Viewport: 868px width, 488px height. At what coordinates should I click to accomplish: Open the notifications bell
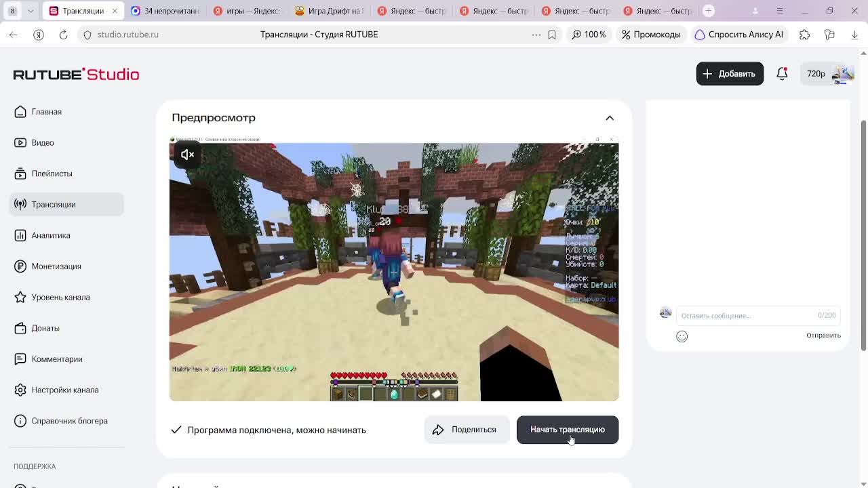coord(782,74)
